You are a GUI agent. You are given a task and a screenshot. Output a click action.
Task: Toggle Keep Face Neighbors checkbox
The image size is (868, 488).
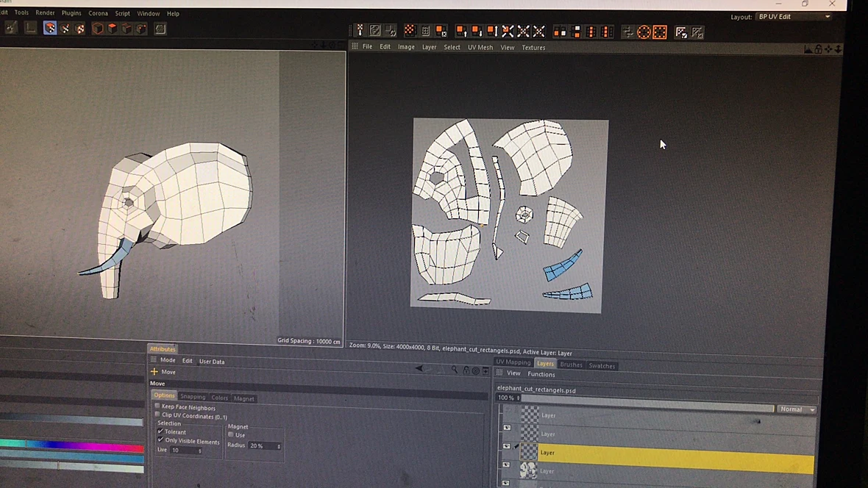point(157,406)
